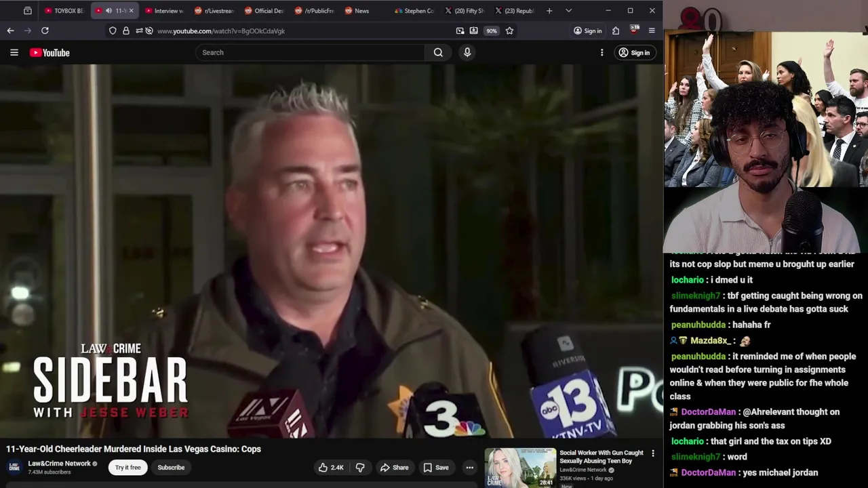This screenshot has height=488, width=868.
Task: Open the r/Livestream Reddit tab
Action: point(214,11)
